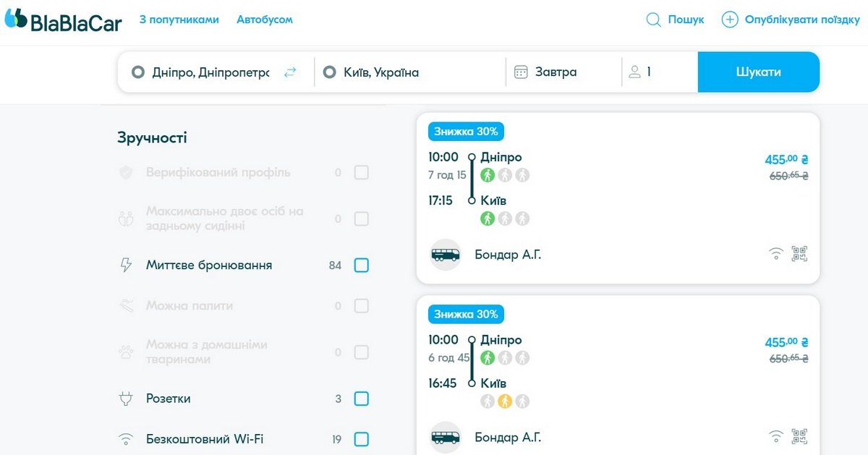The height and width of the screenshot is (455, 868).
Task: Open the passenger count selector
Action: point(658,72)
